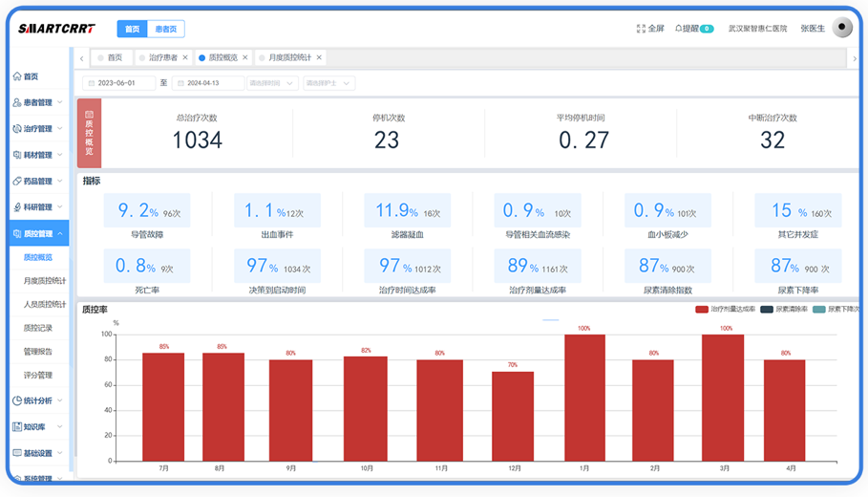Click the 知识库 book icon
This screenshot has height=497, width=868.
pyautogui.click(x=17, y=426)
